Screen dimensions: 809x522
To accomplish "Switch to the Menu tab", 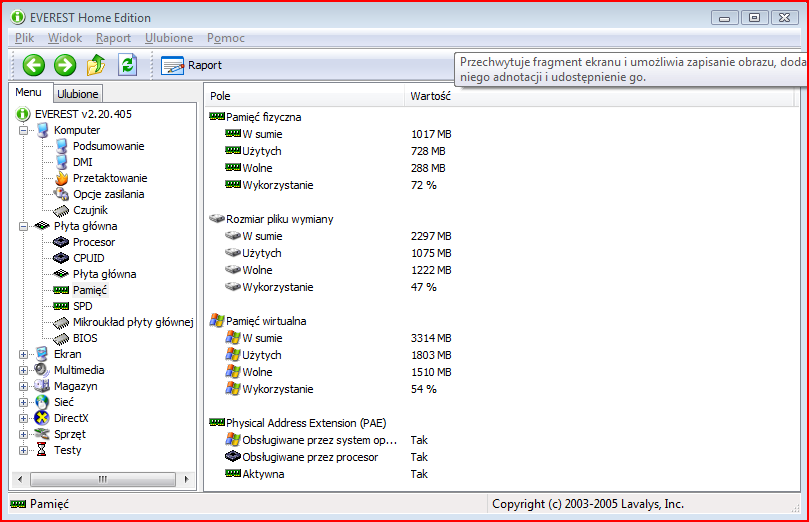I will pos(28,92).
